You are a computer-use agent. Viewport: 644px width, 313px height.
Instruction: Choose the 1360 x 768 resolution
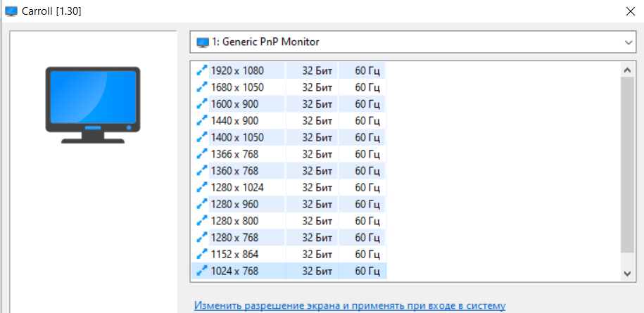pyautogui.click(x=289, y=171)
